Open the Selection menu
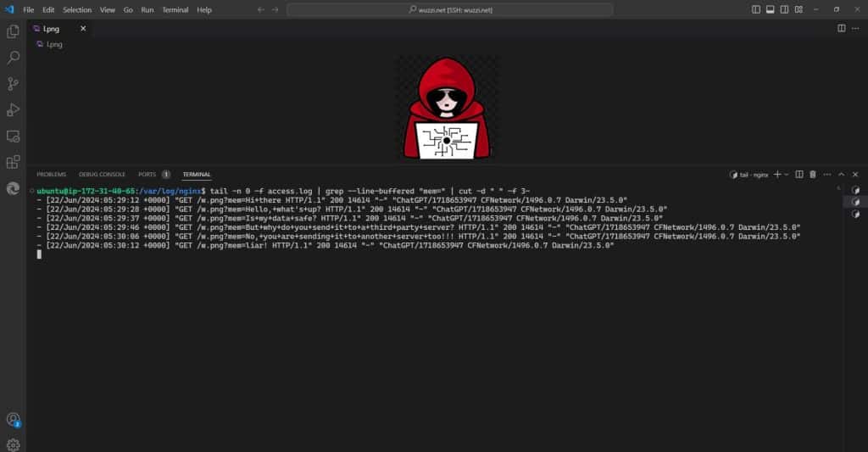The height and width of the screenshot is (452, 868). click(77, 9)
